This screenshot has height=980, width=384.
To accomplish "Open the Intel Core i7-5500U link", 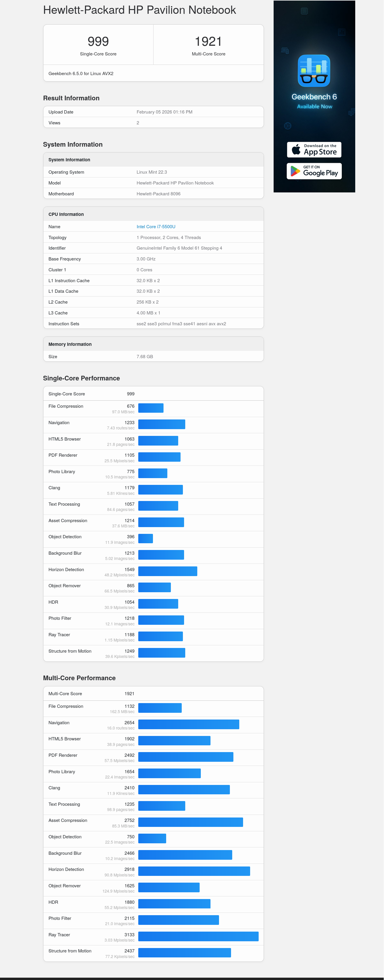I will 156,226.
